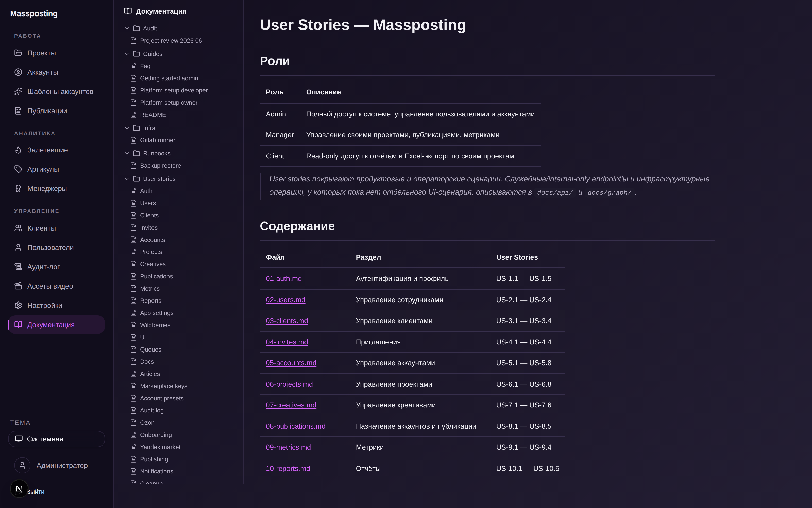Click the Шаблоны аккаунтов sparkle icon

(18, 91)
